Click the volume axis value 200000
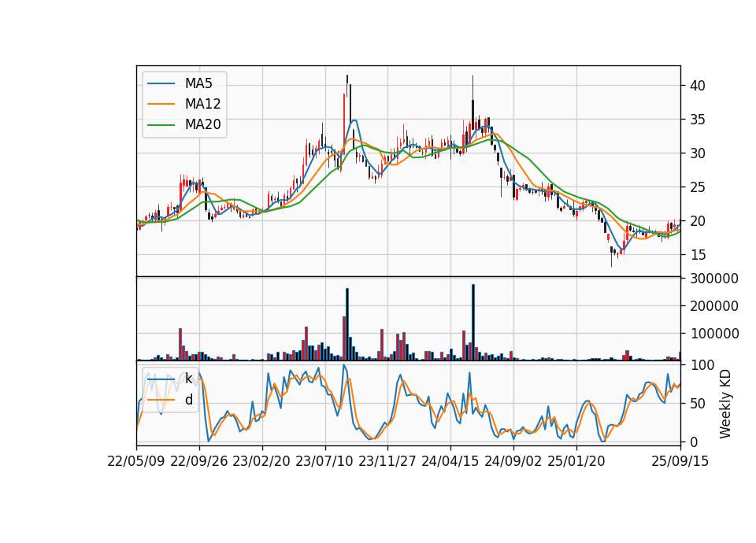 [x=714, y=306]
